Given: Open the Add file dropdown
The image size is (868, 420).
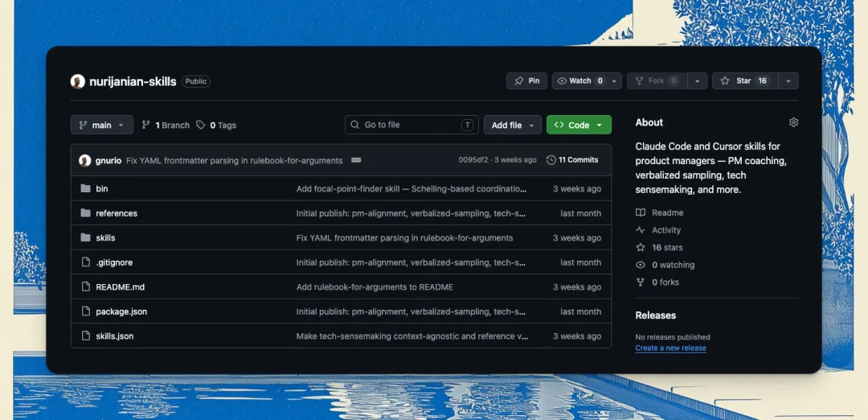Looking at the screenshot, I should [513, 125].
